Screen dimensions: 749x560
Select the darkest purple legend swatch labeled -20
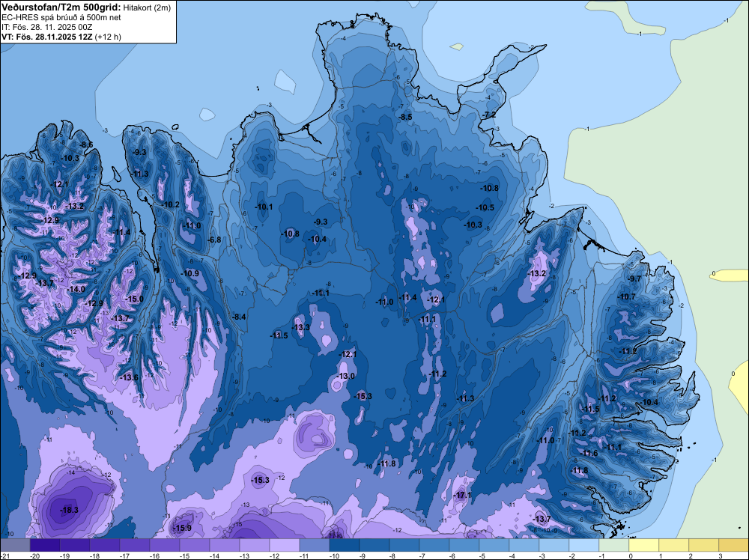45,545
